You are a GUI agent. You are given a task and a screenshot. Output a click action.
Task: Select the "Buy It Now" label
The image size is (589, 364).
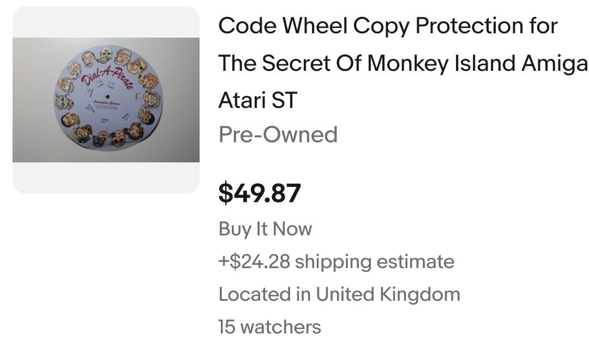(x=265, y=229)
